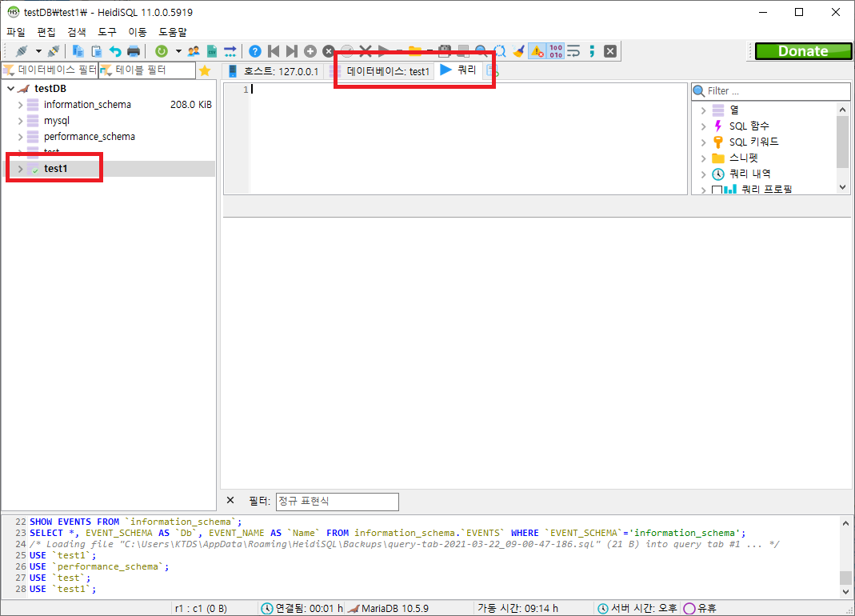The image size is (855, 616).
Task: Open the 도구 menu
Action: point(107,32)
